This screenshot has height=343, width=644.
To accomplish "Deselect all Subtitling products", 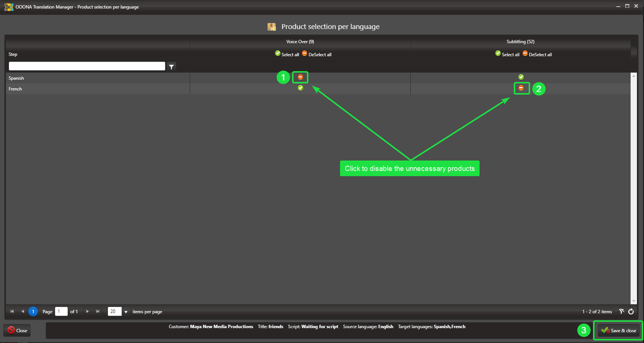I will (x=537, y=54).
